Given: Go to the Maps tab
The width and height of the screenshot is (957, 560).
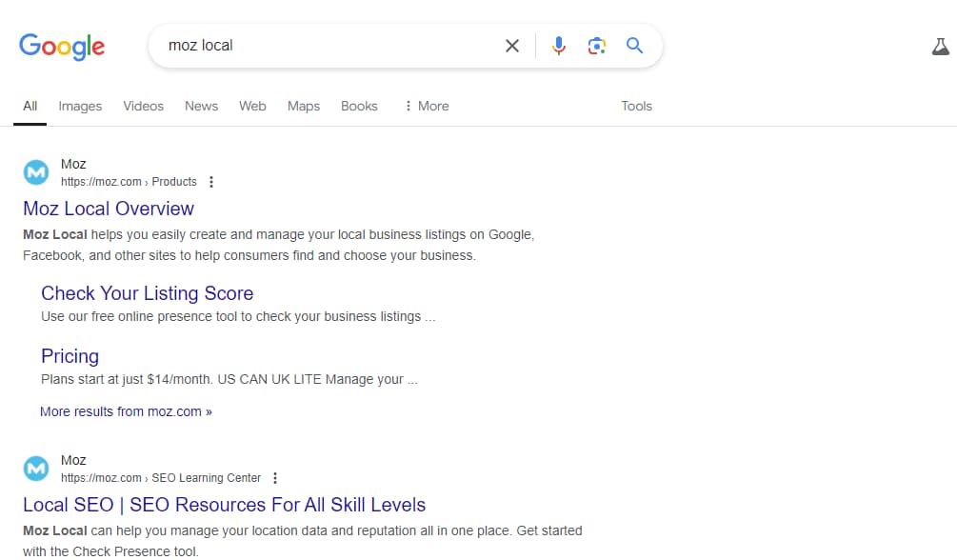Looking at the screenshot, I should tap(304, 106).
